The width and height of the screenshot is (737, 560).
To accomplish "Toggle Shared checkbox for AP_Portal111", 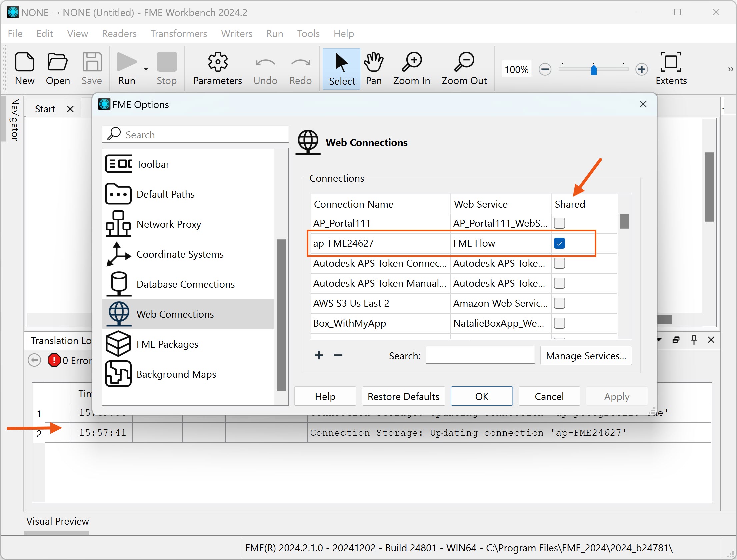I will click(559, 223).
